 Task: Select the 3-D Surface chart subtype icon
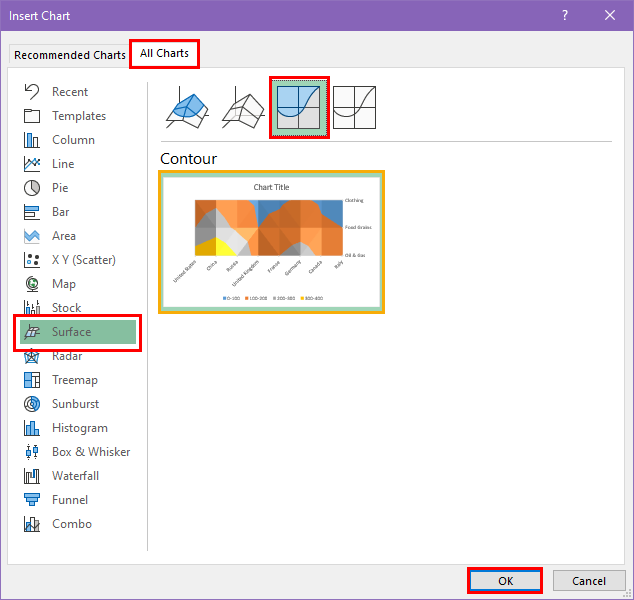pyautogui.click(x=187, y=108)
